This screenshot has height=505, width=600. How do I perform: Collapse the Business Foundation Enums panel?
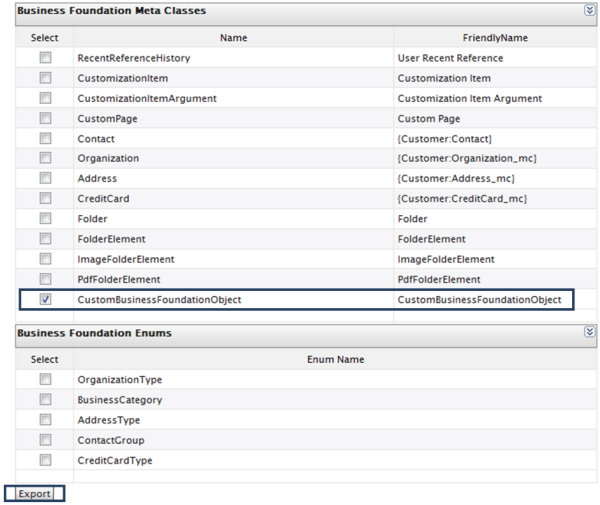589,332
